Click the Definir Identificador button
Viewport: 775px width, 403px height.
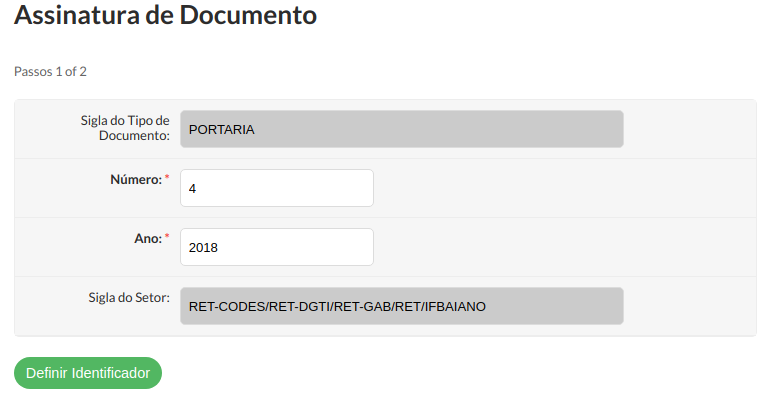pyautogui.click(x=88, y=373)
